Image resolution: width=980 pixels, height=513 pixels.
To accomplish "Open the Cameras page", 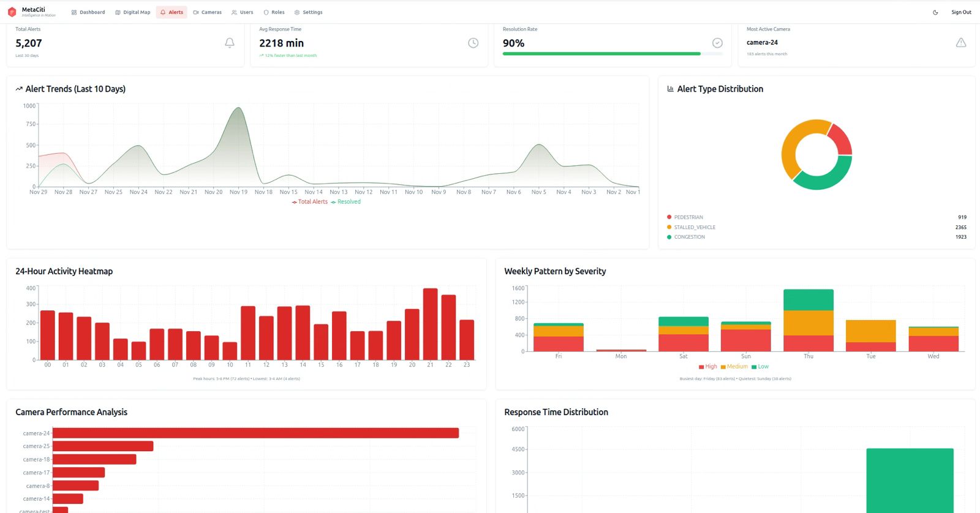I will coord(207,12).
